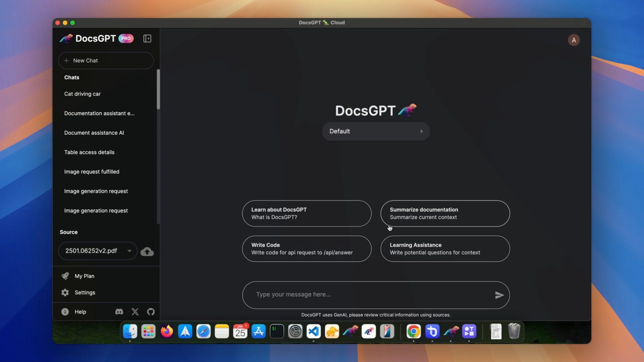Launch Firefox from the dock
Screen dimensions: 644x362
(x=167, y=331)
